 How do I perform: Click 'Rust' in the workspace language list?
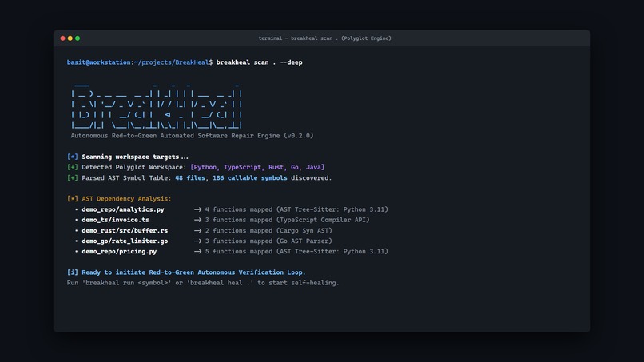276,167
